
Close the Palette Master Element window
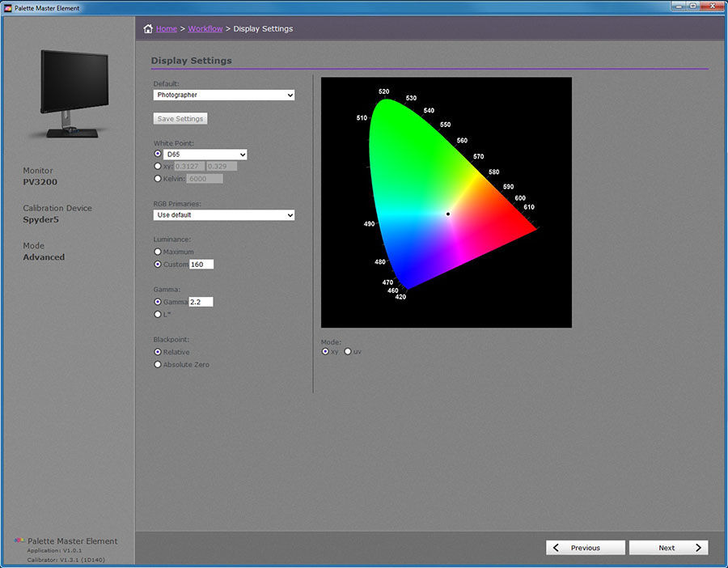[713, 6]
